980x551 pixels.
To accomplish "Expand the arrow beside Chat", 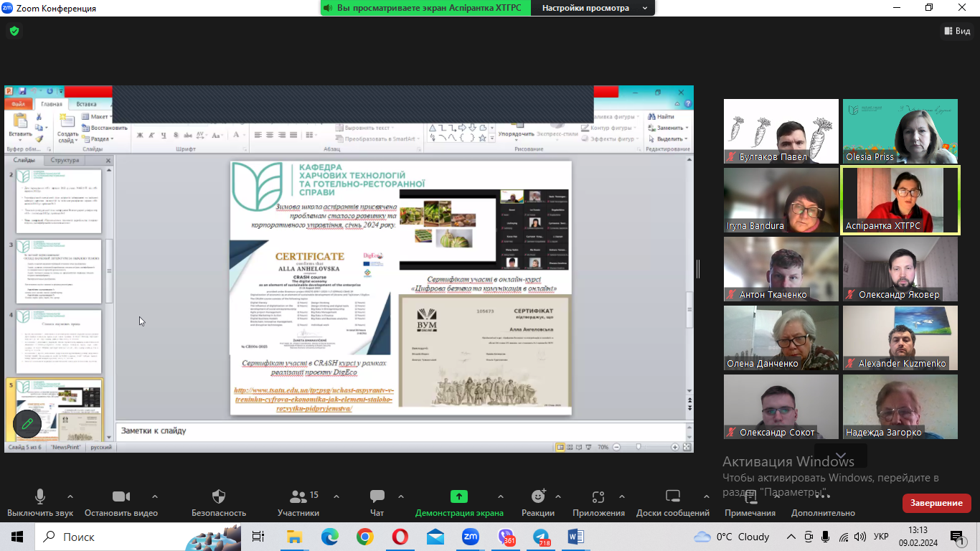I will tap(400, 496).
